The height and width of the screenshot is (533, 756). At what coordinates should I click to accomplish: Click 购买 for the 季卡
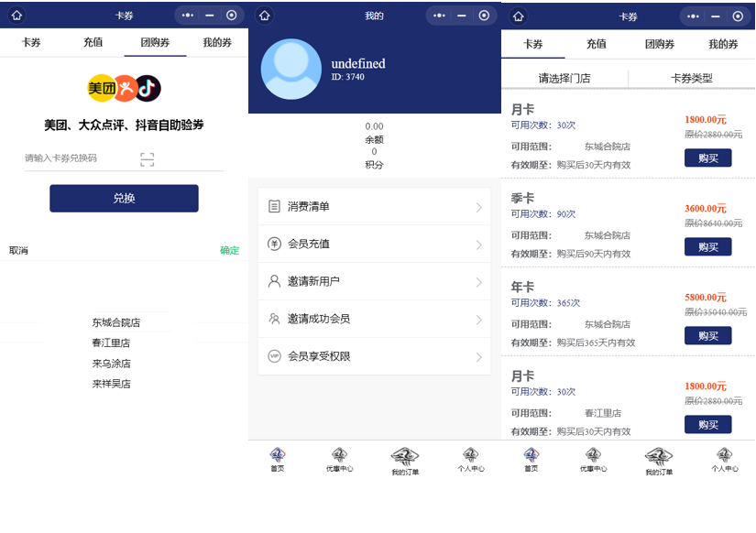point(708,246)
